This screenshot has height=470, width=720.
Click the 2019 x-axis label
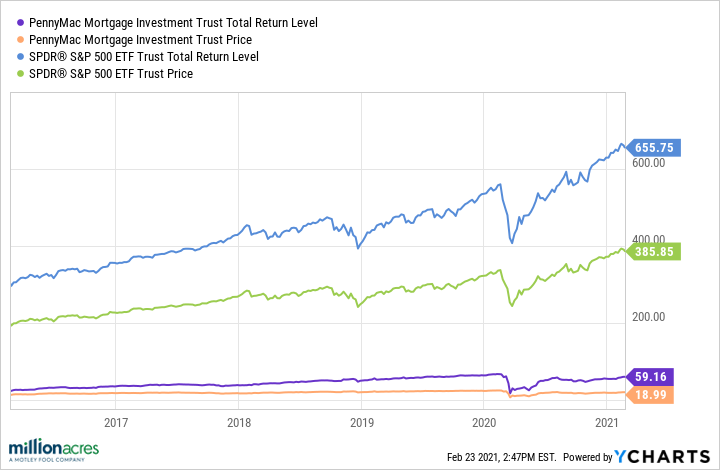click(x=362, y=422)
